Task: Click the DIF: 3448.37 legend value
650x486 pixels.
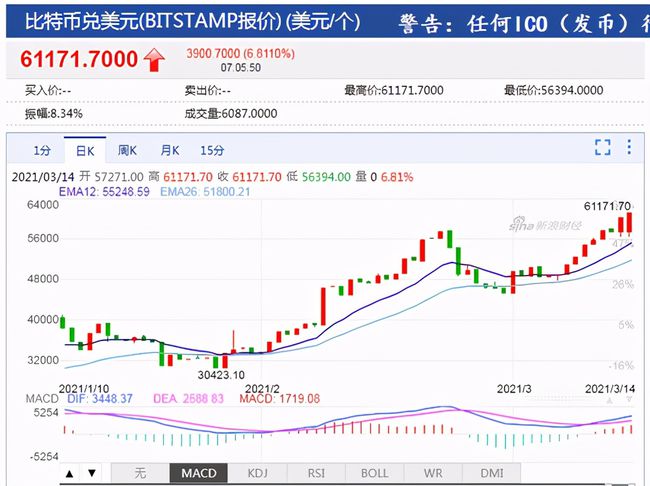Action: point(99,399)
